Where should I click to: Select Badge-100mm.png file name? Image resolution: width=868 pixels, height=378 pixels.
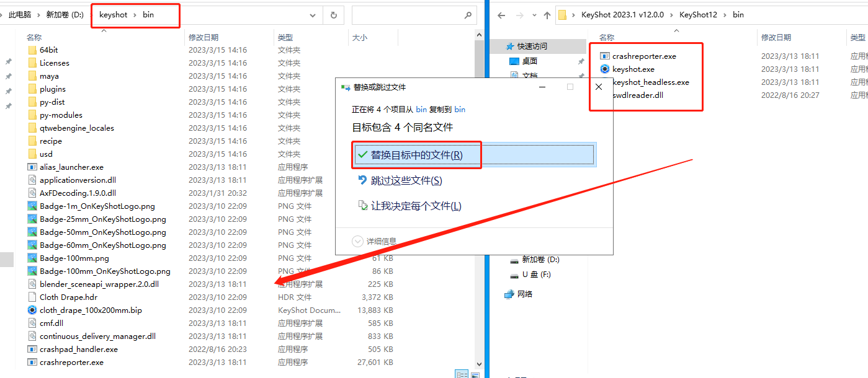[74, 258]
